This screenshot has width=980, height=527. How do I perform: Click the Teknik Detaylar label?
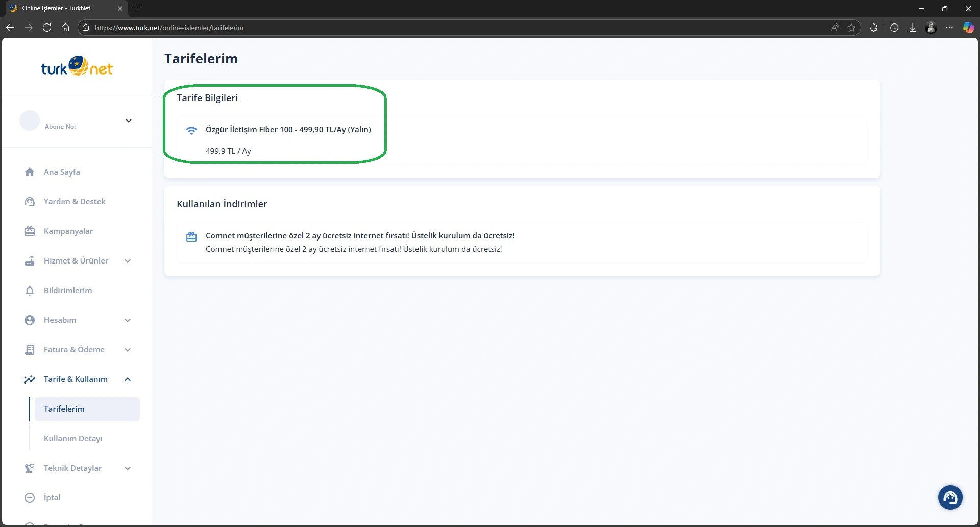[72, 468]
